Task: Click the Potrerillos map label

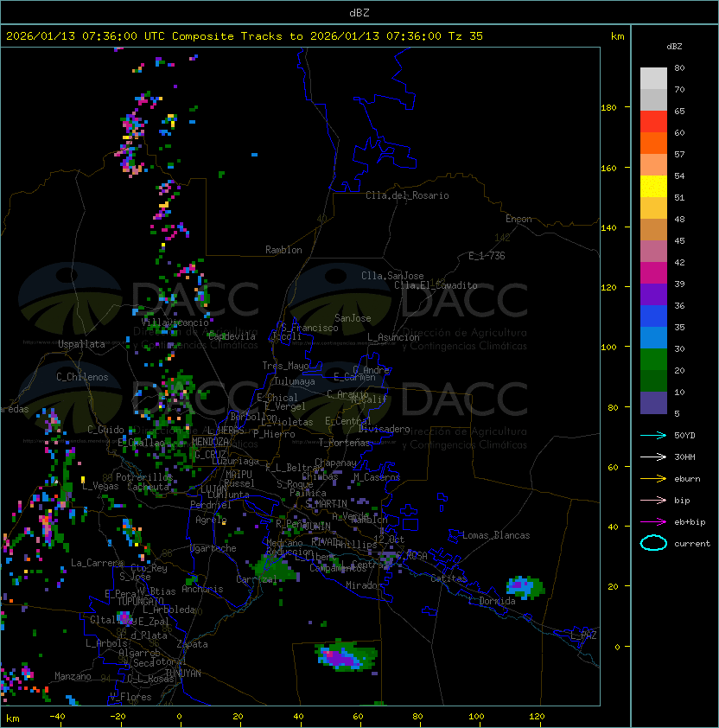Action: pos(144,477)
